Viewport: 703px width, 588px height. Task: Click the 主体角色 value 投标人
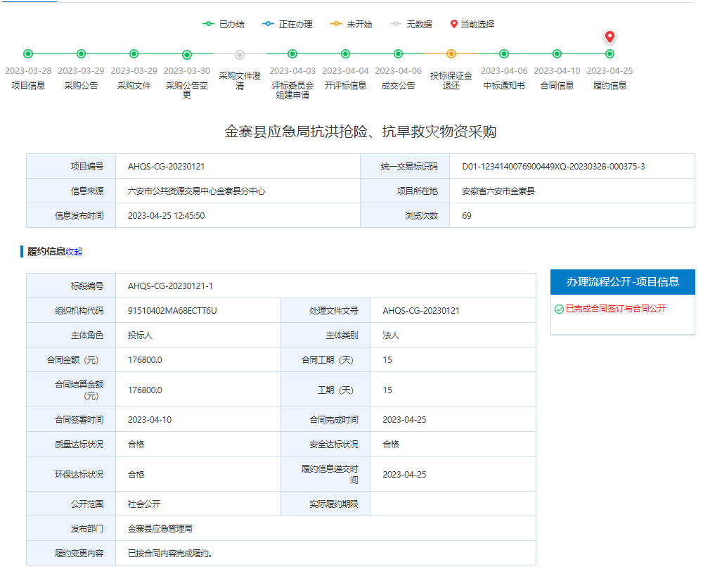140,335
